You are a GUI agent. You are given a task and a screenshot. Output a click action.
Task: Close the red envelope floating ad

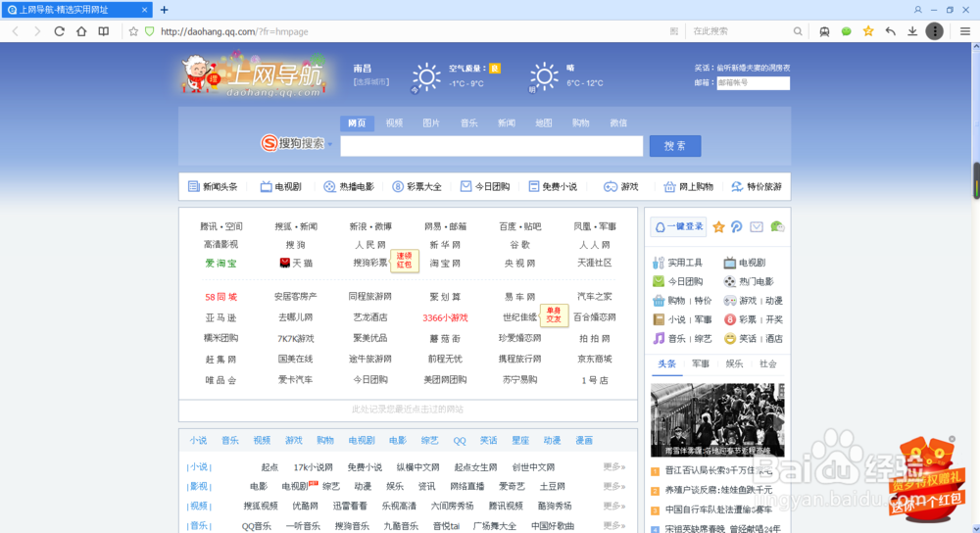point(952,439)
